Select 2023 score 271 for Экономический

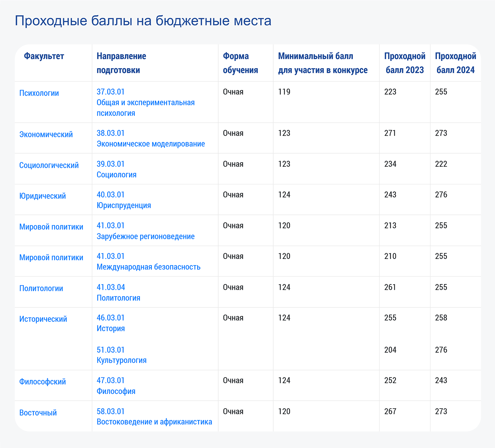point(390,133)
